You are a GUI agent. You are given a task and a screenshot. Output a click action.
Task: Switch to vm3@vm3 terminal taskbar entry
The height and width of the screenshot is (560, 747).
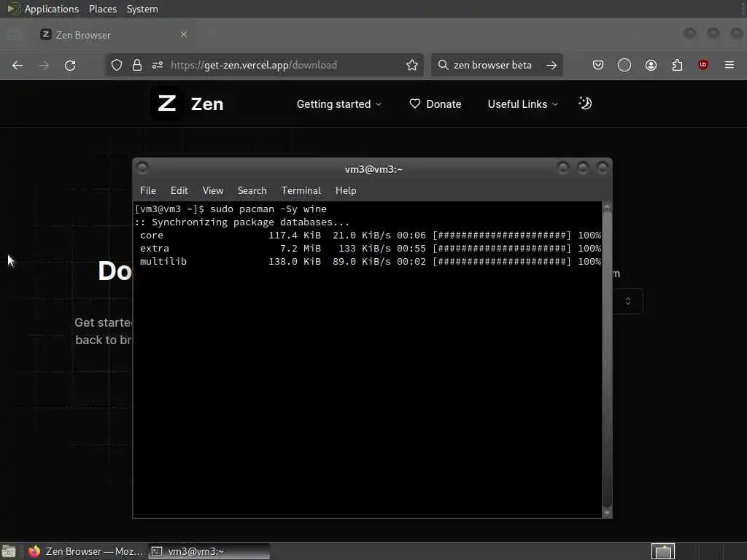pos(209,551)
